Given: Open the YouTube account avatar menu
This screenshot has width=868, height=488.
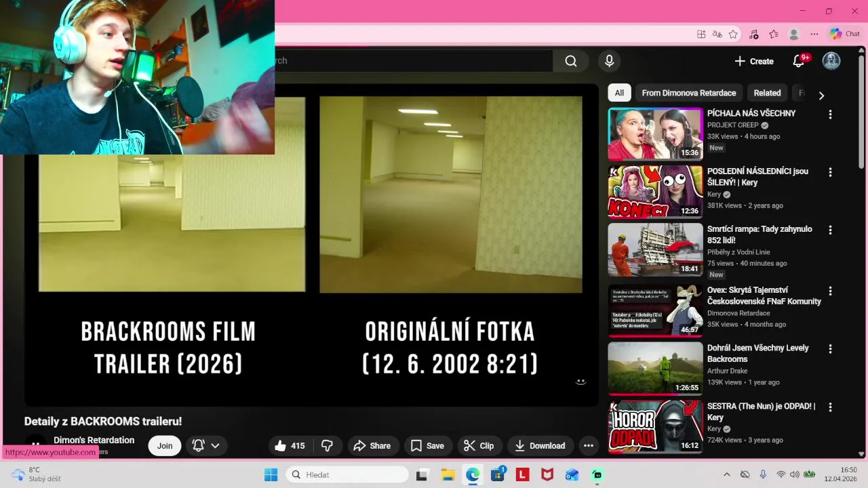Looking at the screenshot, I should [831, 61].
